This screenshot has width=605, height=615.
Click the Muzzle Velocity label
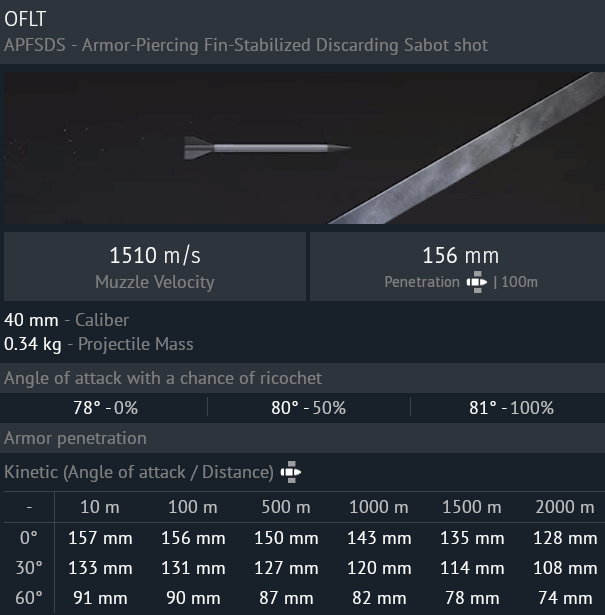tap(155, 282)
